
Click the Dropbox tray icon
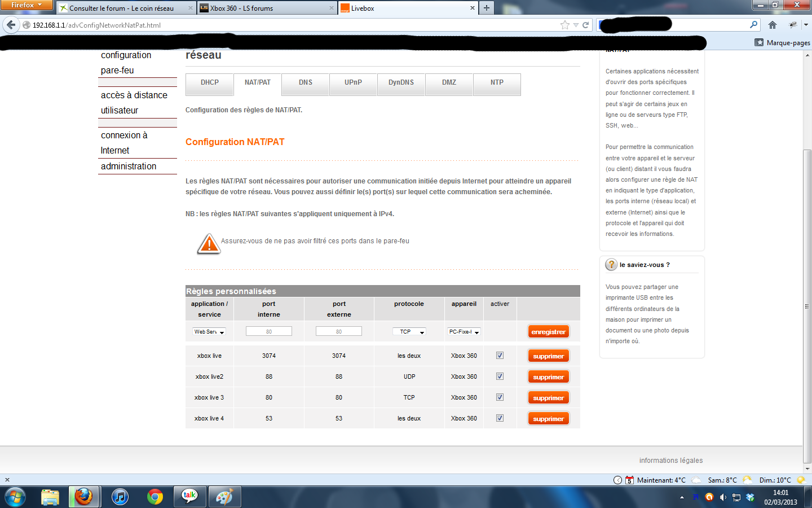(x=750, y=497)
